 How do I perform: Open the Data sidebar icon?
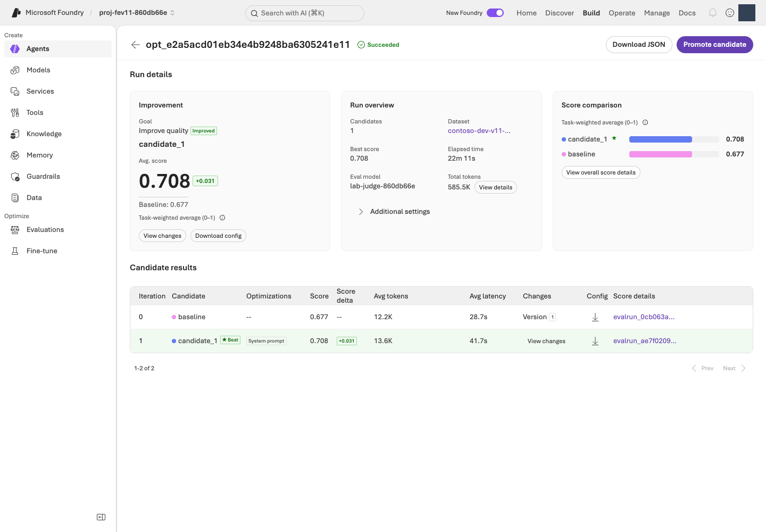click(15, 198)
